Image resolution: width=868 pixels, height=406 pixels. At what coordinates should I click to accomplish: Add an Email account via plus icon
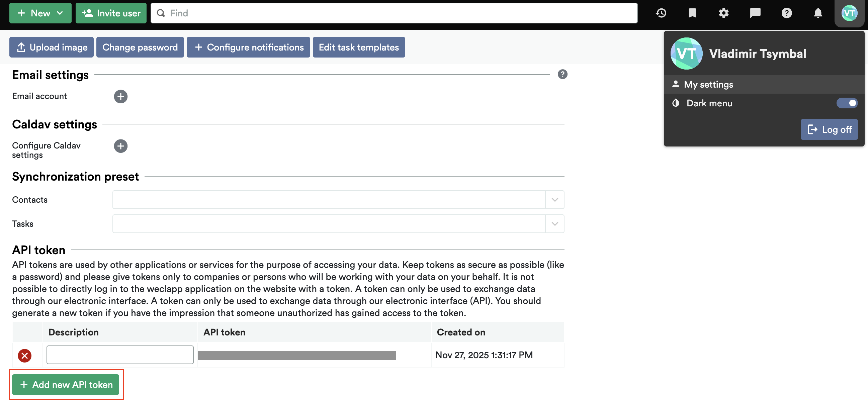click(121, 97)
